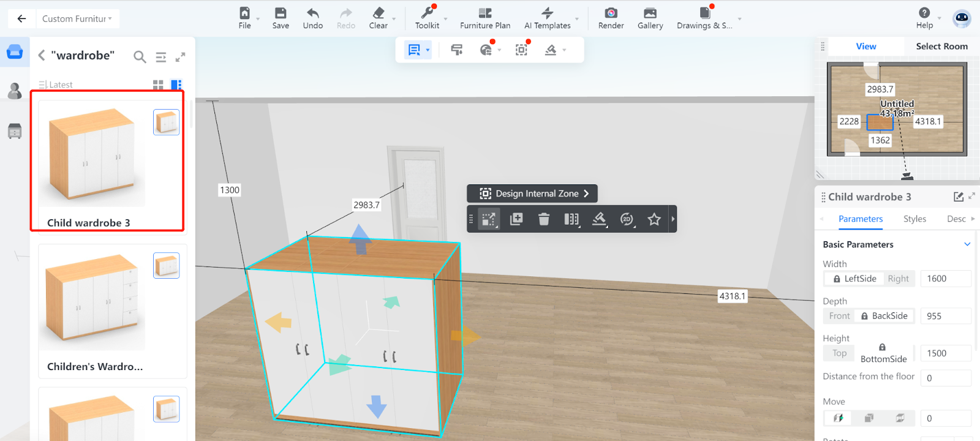
Task: Collapse Basic Parameters section
Action: pos(967,244)
